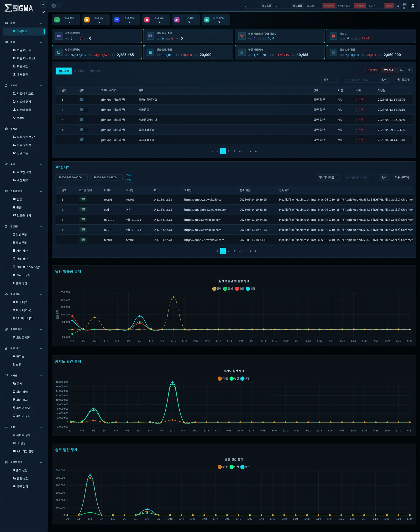Click the blue 출금 신청 arrow icon
Screen dimensions: 420x532
[117, 20]
